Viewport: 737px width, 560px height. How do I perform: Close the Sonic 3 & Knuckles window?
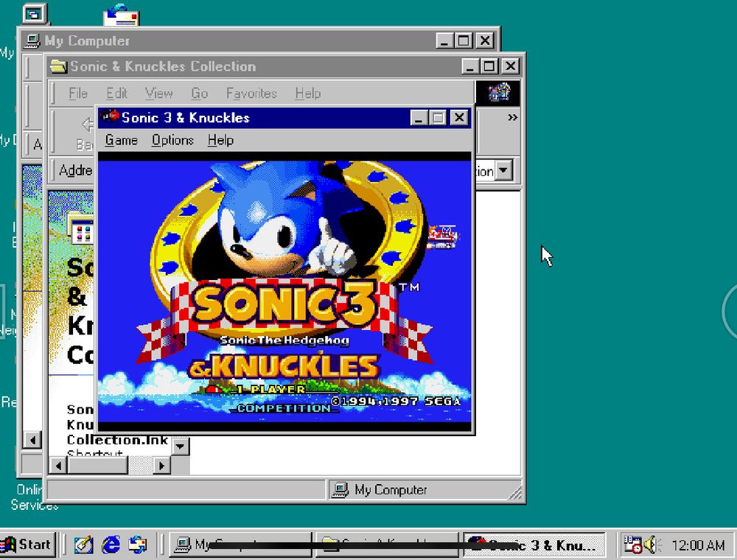pos(459,117)
